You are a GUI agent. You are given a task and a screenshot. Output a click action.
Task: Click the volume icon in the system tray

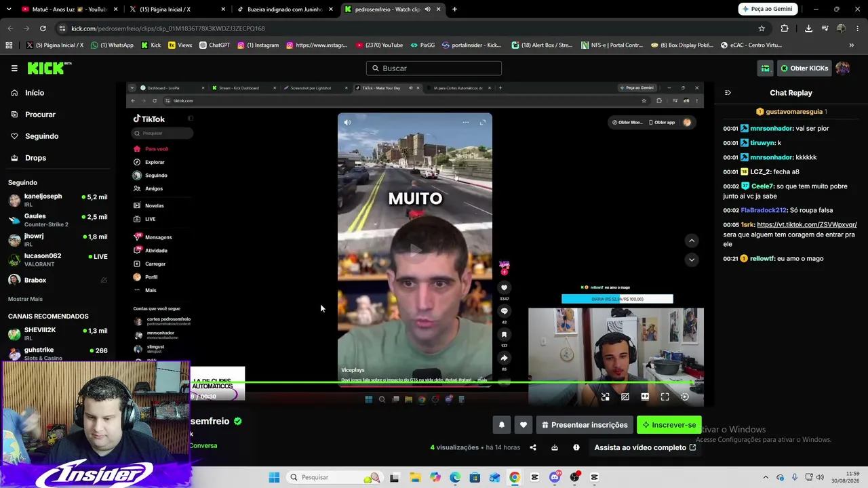click(820, 477)
